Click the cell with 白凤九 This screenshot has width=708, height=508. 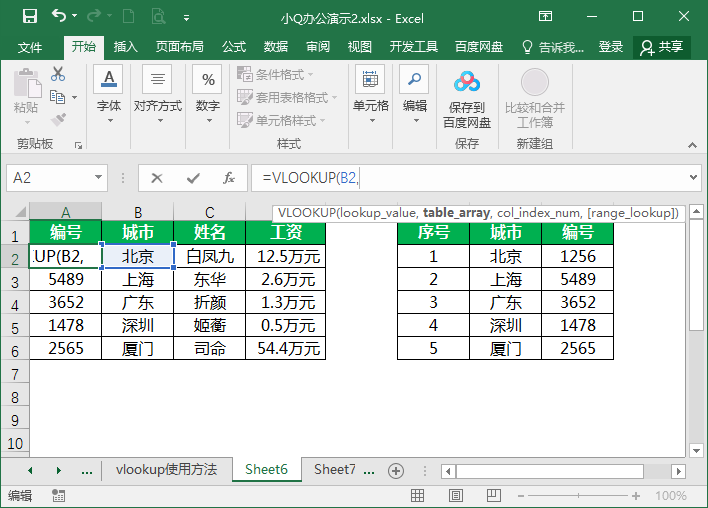(x=210, y=256)
